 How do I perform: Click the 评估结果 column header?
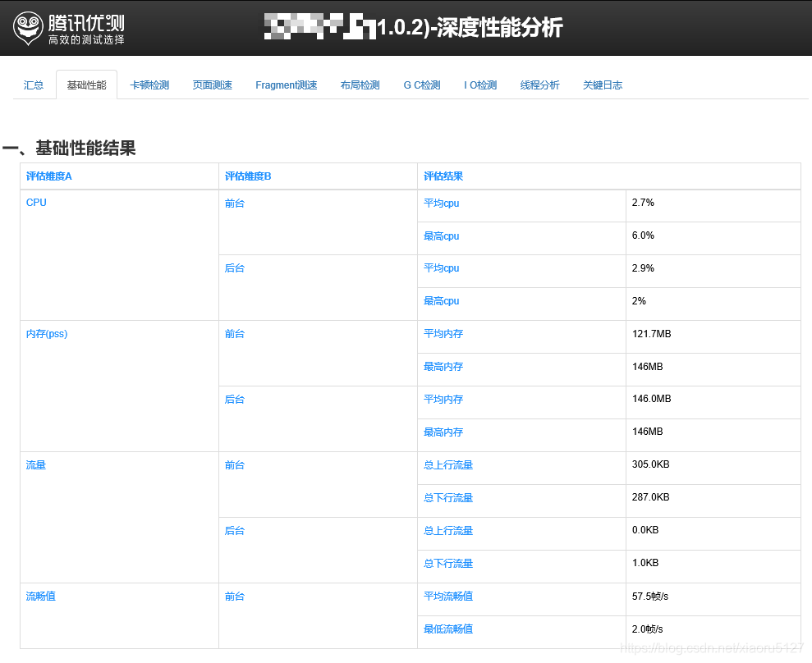tap(443, 176)
